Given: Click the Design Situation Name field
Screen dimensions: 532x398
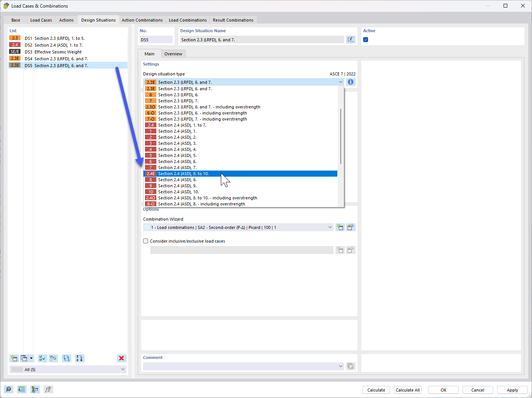Looking at the screenshot, I should [262, 39].
